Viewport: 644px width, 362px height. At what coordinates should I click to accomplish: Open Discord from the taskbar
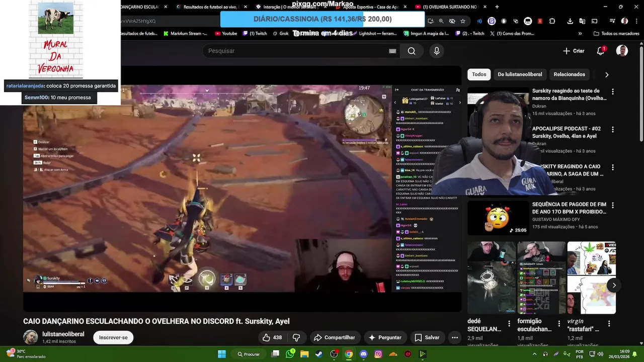tap(364, 354)
